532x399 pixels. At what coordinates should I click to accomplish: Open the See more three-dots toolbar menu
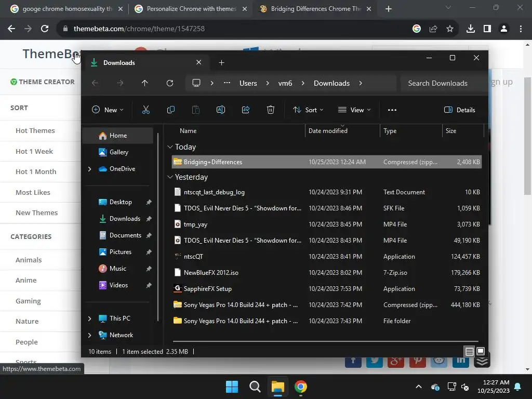tap(392, 110)
